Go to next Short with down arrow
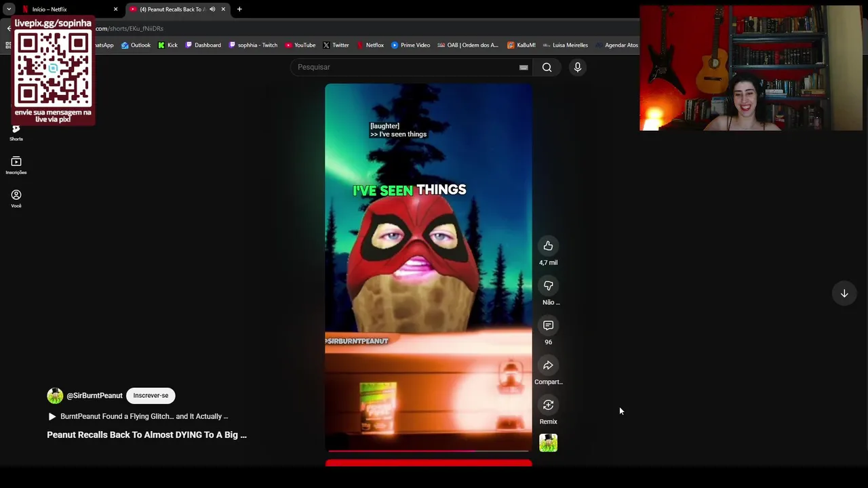The width and height of the screenshot is (868, 488). [844, 293]
